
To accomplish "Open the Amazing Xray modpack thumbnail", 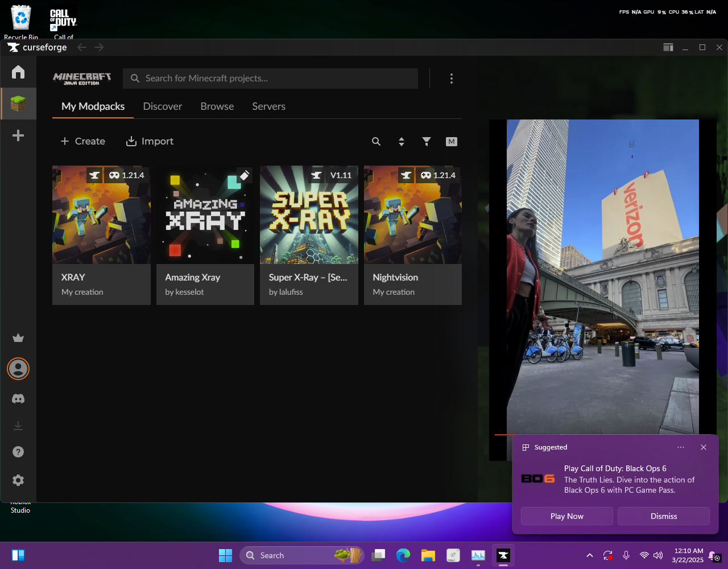I will [x=205, y=215].
